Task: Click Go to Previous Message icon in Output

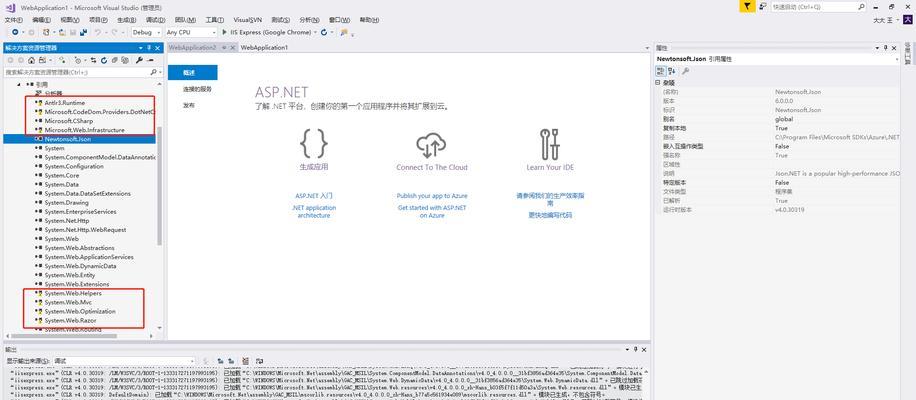Action: [x=220, y=361]
